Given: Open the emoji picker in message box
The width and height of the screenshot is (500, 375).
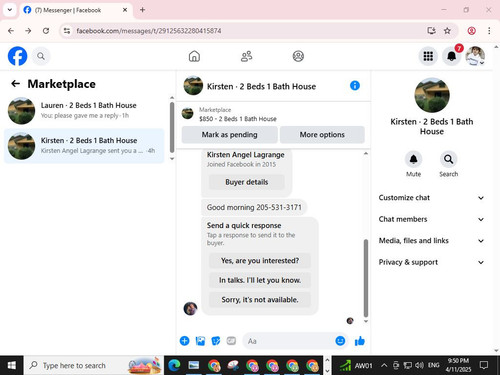Looking at the screenshot, I should click(x=340, y=341).
